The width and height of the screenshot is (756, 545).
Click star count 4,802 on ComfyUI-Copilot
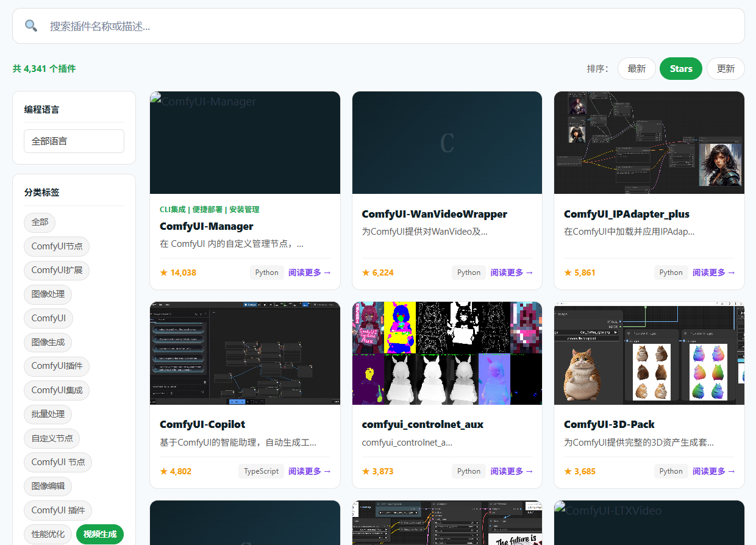pos(176,471)
